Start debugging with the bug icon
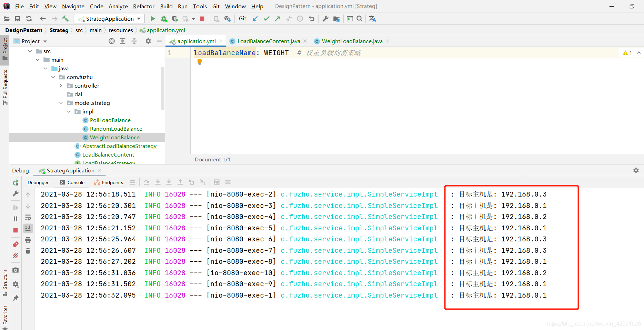The width and height of the screenshot is (644, 330). click(x=164, y=19)
